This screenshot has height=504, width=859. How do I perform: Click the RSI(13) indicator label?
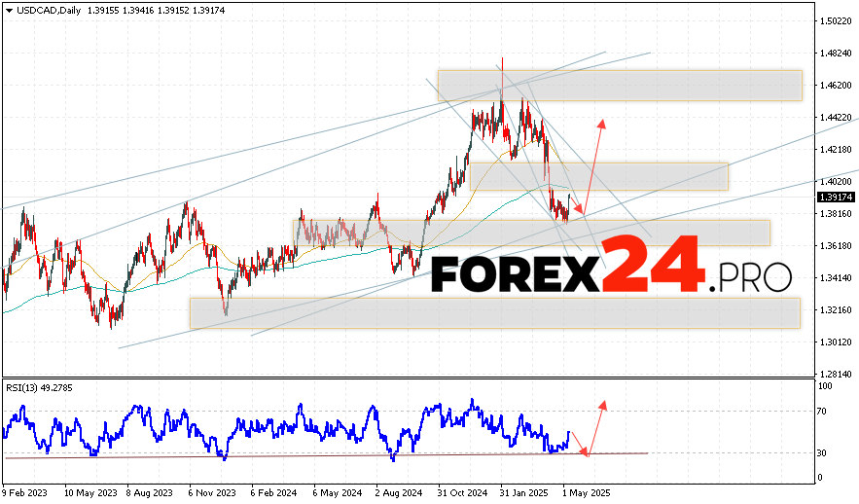[26, 387]
